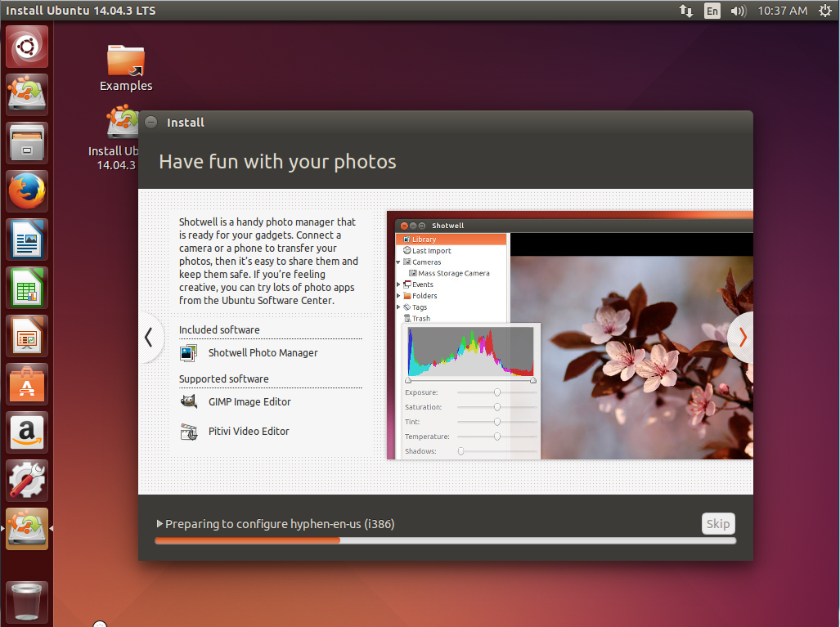The image size is (840, 627).
Task: Click the running installer icon in the launcher
Action: point(27,528)
